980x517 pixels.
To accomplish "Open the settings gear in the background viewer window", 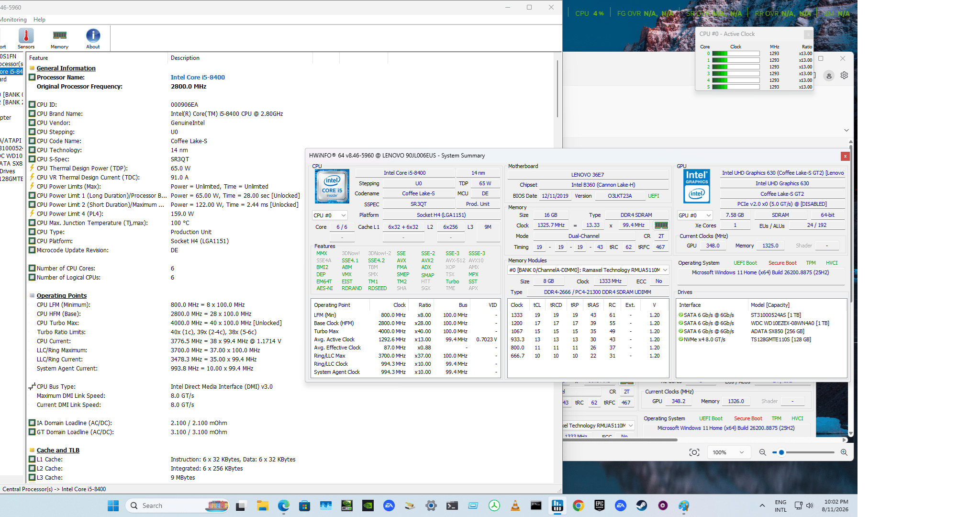I will (844, 76).
